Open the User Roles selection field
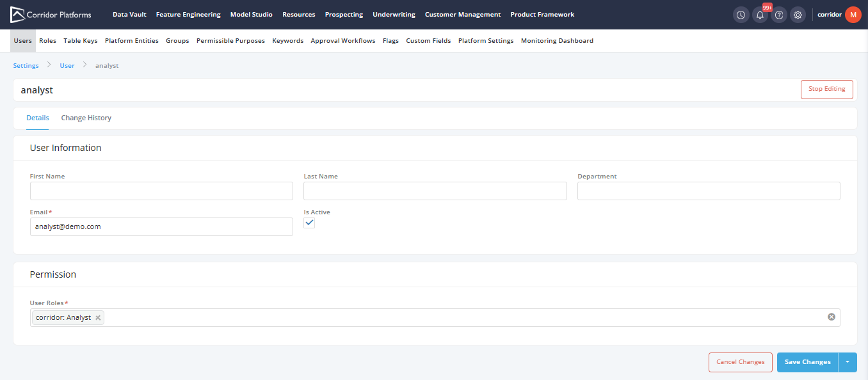Image resolution: width=868 pixels, height=380 pixels. (x=448, y=318)
